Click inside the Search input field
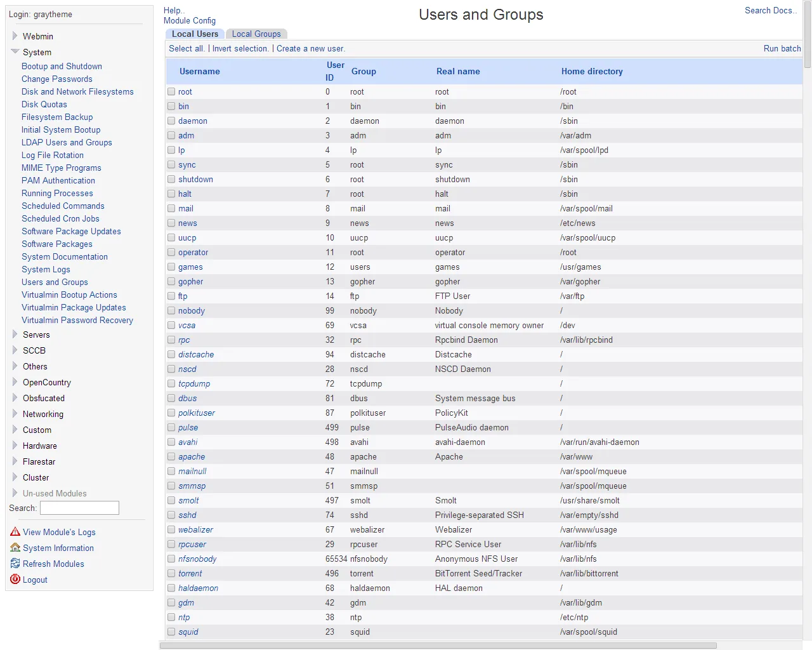 click(x=79, y=508)
